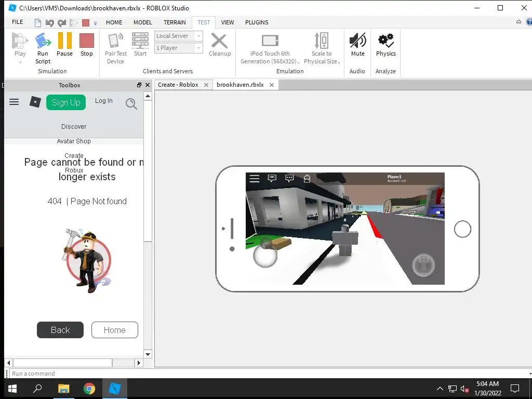Viewport: 532px width, 399px height.
Task: Open Google Chrome from taskbar
Action: click(x=89, y=389)
